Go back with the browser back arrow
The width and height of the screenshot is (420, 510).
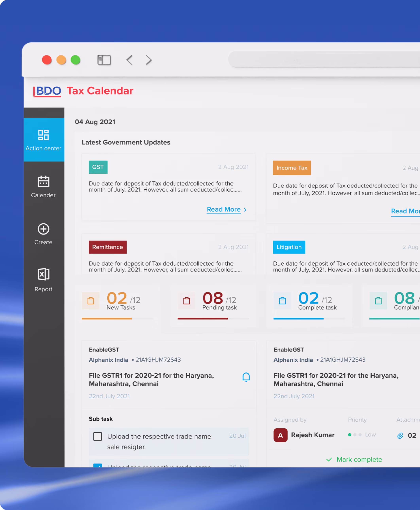[130, 60]
